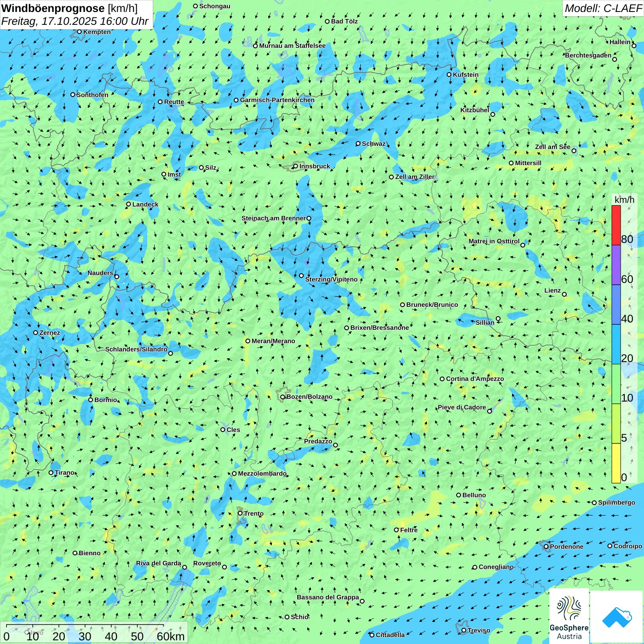Click the Sillian label
644x644 pixels.
pos(485,322)
